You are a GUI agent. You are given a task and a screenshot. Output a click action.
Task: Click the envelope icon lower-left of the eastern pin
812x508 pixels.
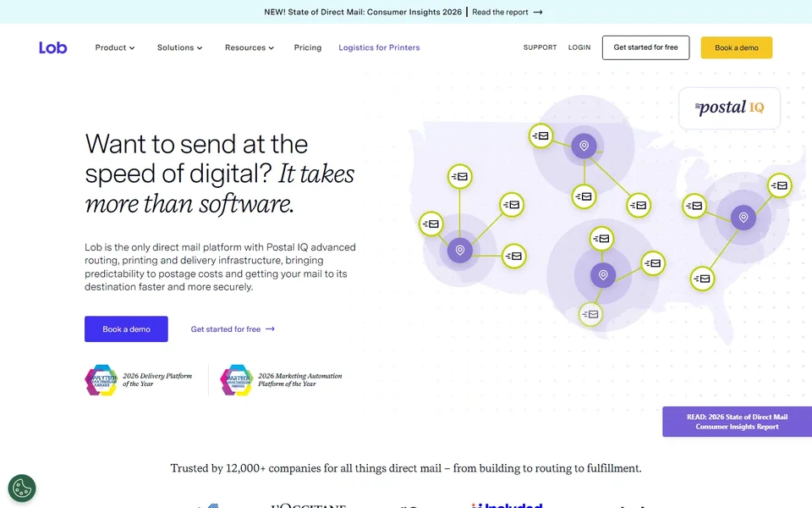click(x=702, y=279)
